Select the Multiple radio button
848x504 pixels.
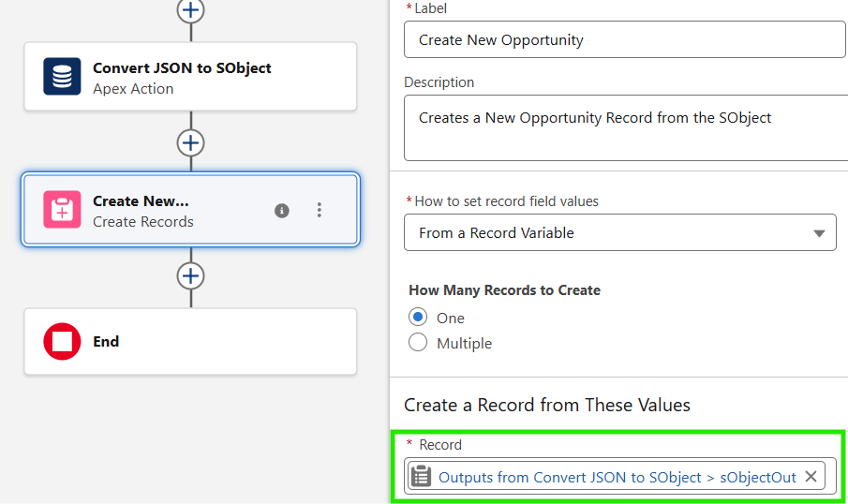click(x=418, y=343)
